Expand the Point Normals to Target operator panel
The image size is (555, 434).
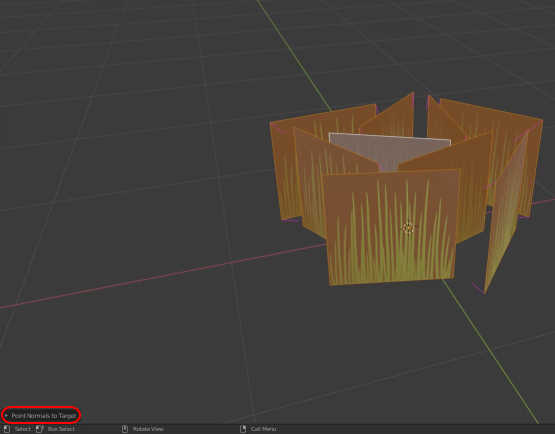coord(41,415)
